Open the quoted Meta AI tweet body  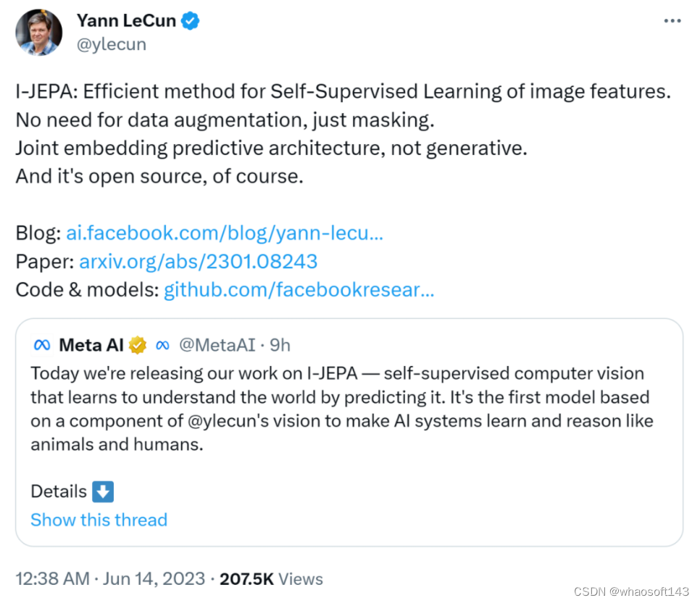point(341,409)
